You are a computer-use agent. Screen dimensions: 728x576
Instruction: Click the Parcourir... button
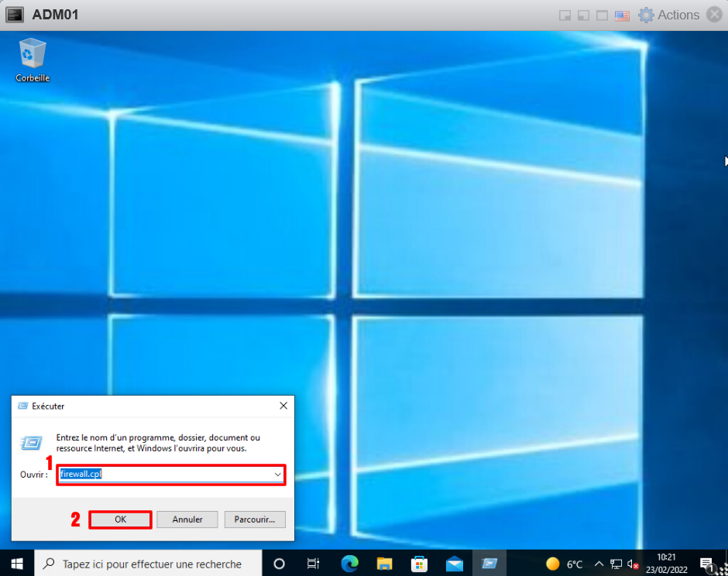pyautogui.click(x=255, y=519)
